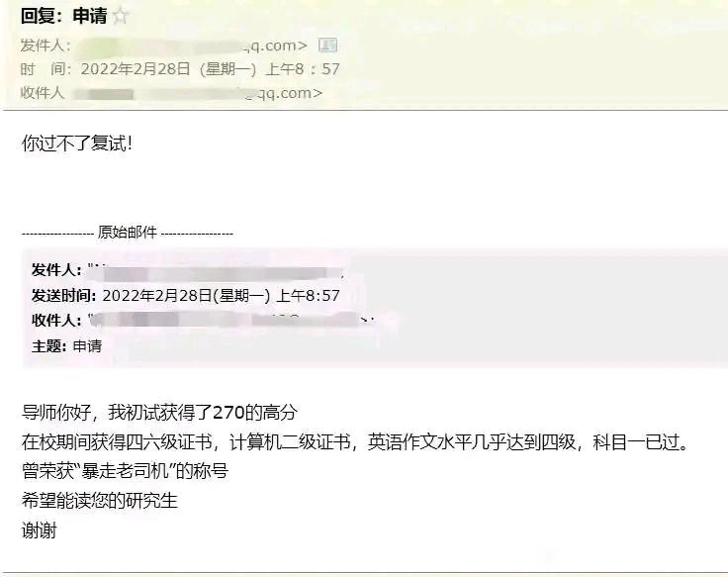Click the 暴走老司机 title line
Viewport: 728px width, 577px height.
click(125, 471)
